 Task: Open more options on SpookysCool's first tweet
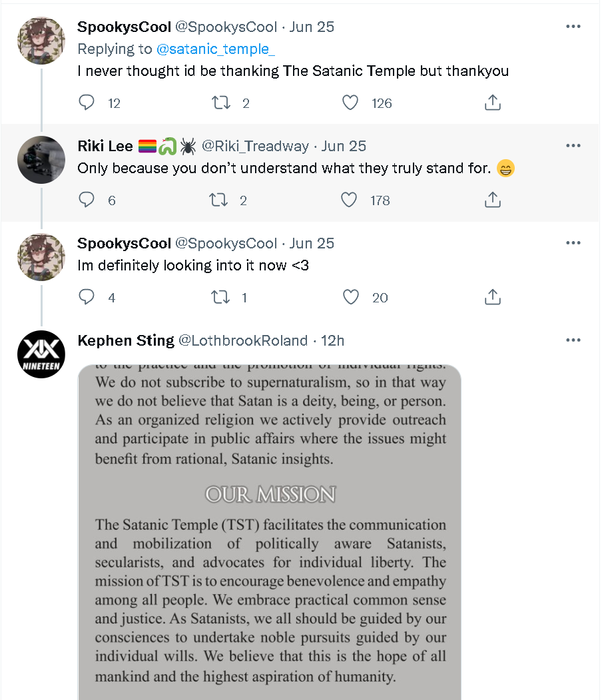573,27
